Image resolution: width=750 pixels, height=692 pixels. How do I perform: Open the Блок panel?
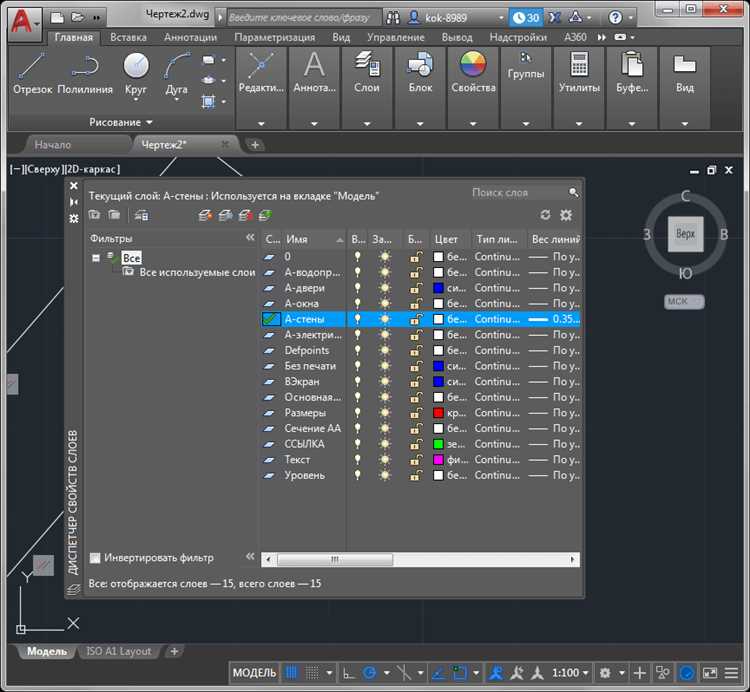[420, 72]
